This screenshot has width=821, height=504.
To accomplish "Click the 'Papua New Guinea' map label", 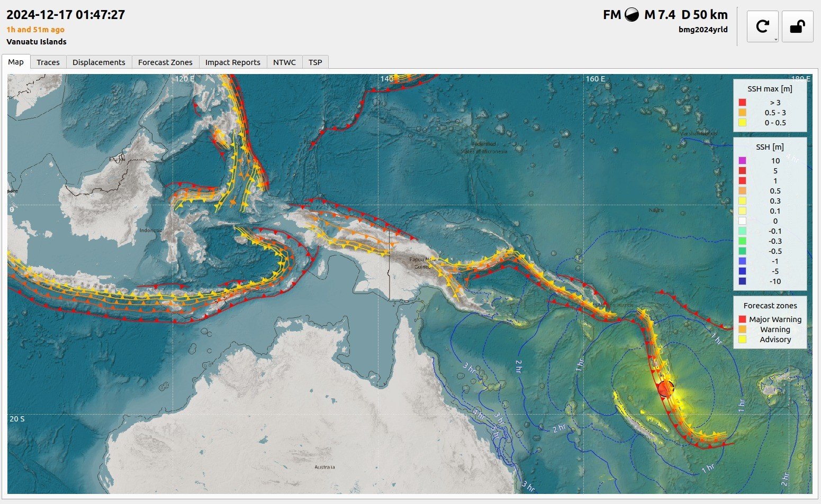I will coord(423,263).
